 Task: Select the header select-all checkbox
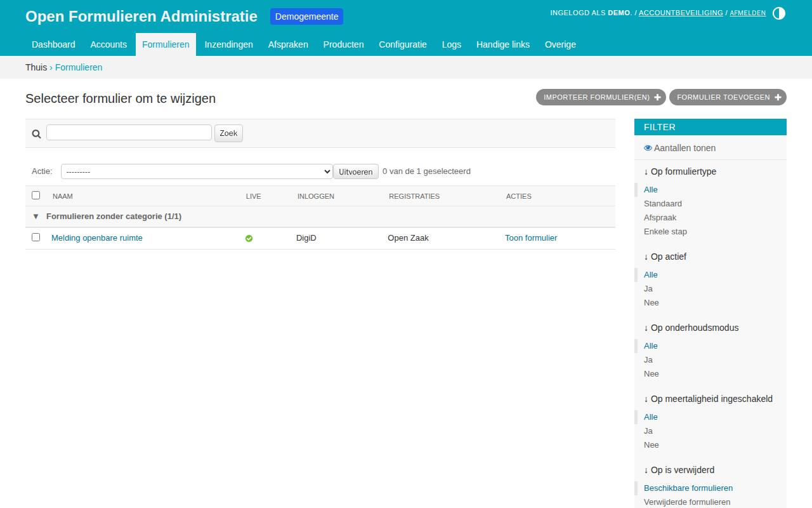tap(36, 196)
